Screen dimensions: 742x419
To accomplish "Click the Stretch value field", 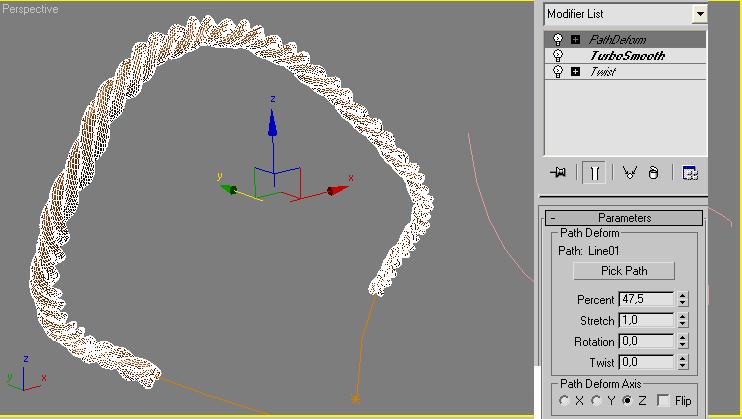I will coord(646,321).
